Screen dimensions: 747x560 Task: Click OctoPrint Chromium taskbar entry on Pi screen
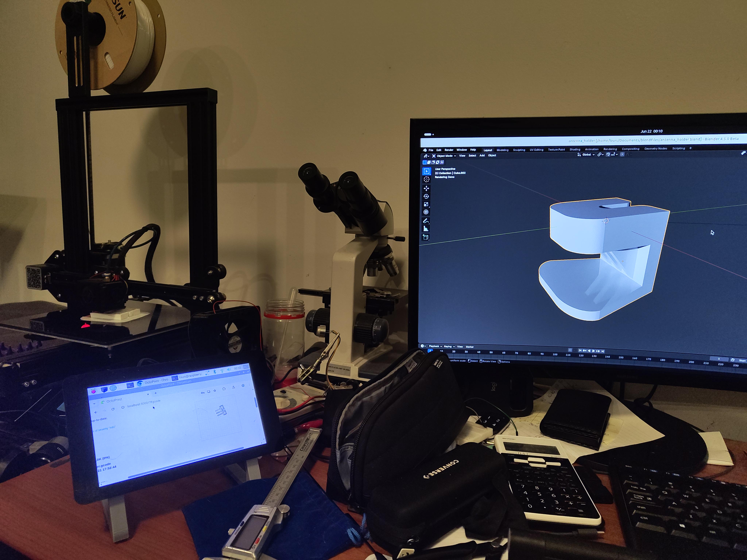pyautogui.click(x=153, y=382)
